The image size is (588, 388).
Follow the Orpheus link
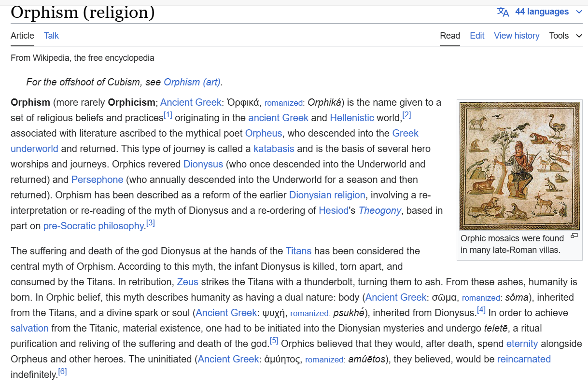click(x=263, y=133)
